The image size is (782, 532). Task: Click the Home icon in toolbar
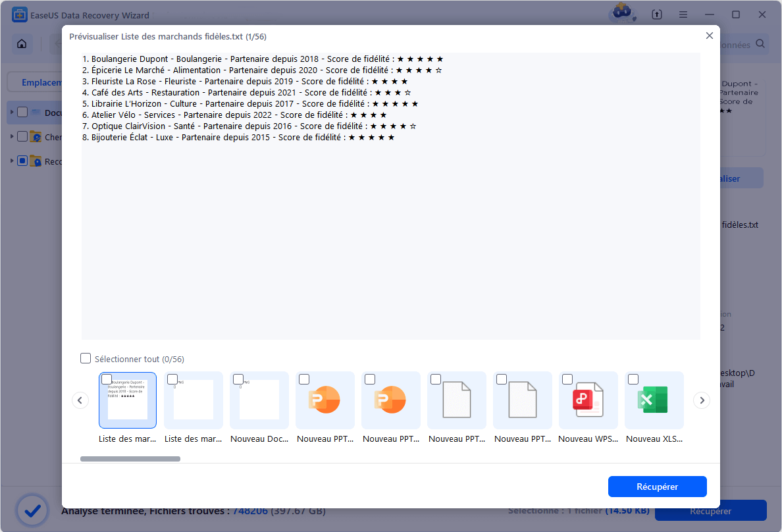(x=22, y=44)
